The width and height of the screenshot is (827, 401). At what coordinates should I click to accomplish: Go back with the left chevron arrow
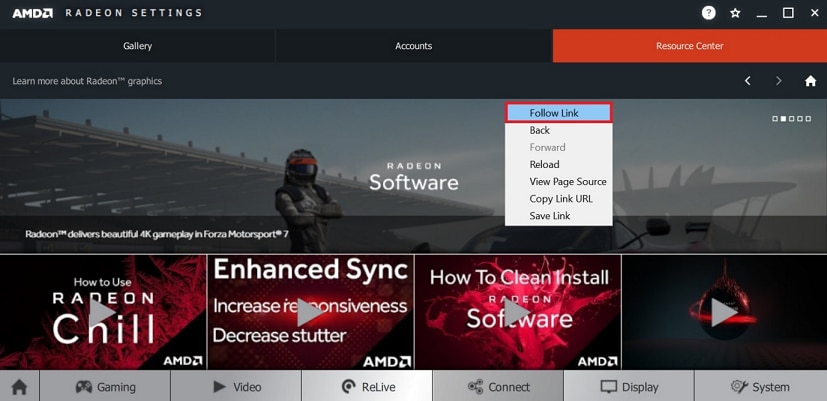click(x=747, y=81)
